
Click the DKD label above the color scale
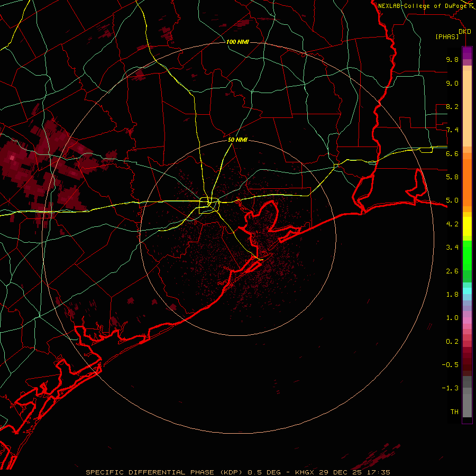pos(465,31)
